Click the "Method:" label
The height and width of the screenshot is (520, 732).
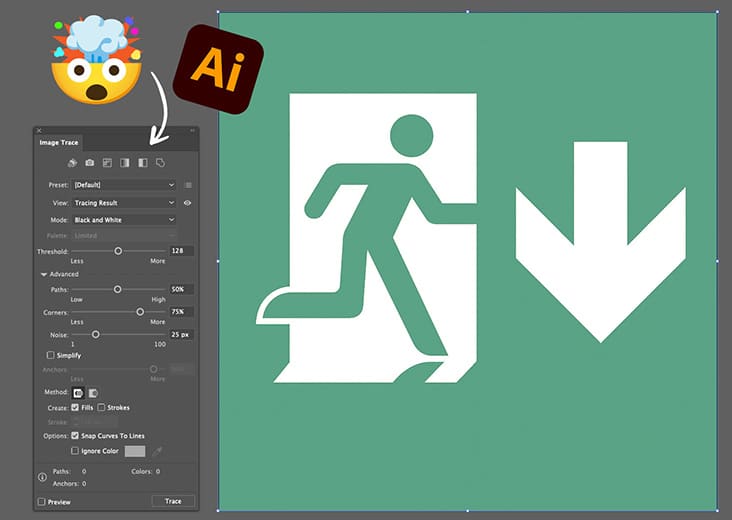tap(56, 392)
